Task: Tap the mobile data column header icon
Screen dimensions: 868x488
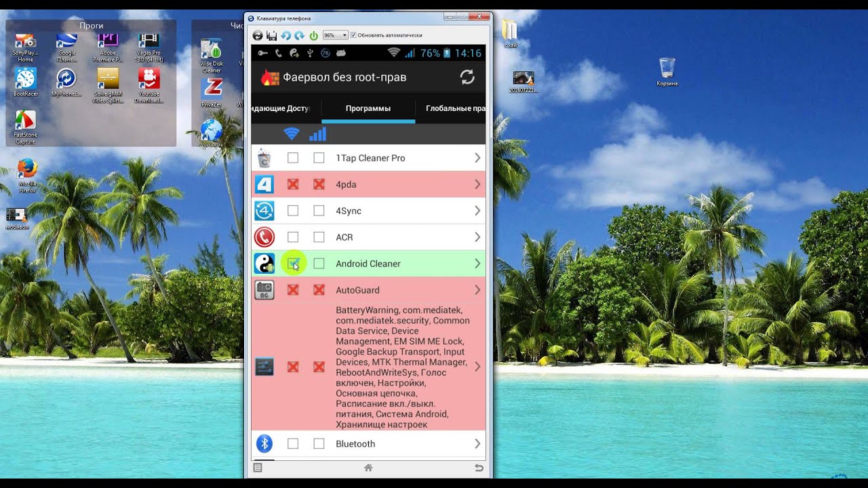Action: coord(317,134)
